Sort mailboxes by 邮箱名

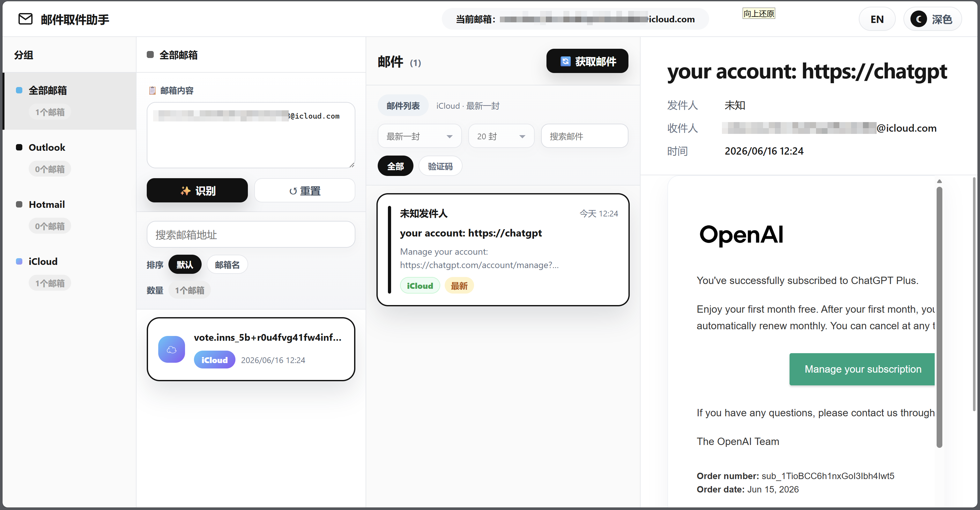(x=227, y=265)
